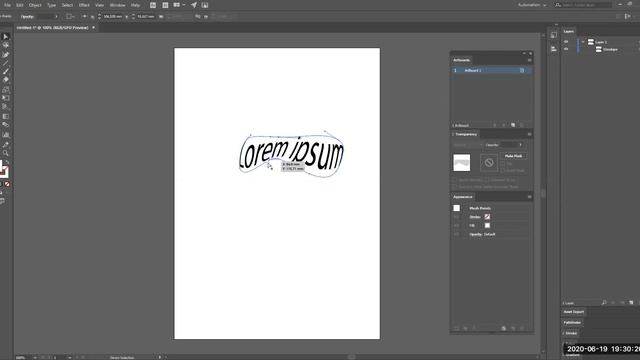Select the Line Segment tool
640x360 pixels.
click(5, 63)
